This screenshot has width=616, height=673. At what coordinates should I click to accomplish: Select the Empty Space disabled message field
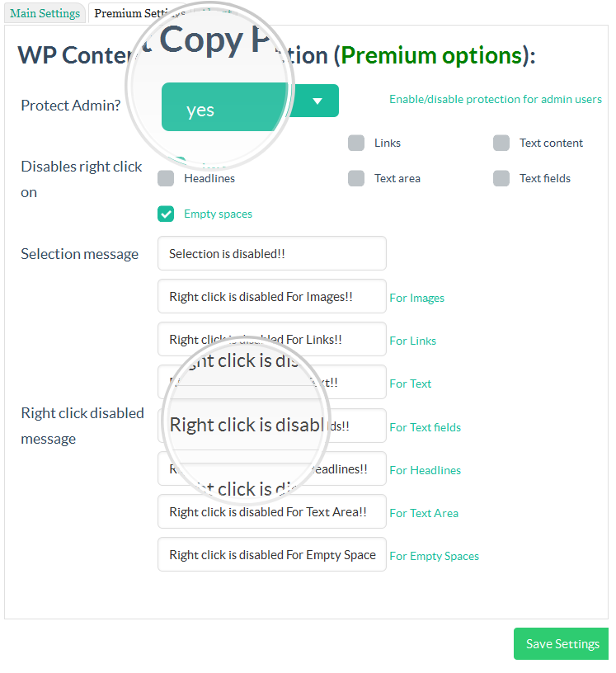coord(271,554)
